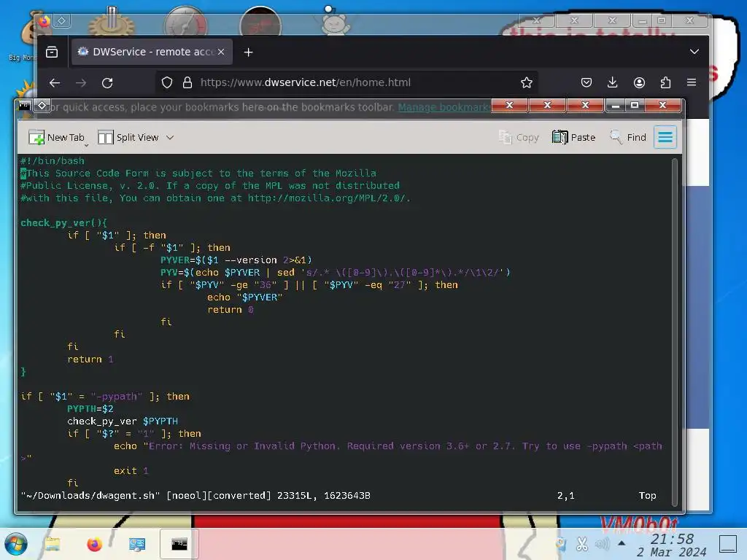Open the Firefox downloads panel

tap(613, 83)
